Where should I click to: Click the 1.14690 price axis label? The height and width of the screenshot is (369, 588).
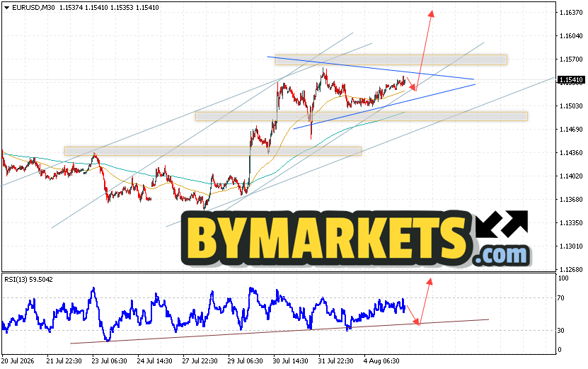click(x=571, y=130)
